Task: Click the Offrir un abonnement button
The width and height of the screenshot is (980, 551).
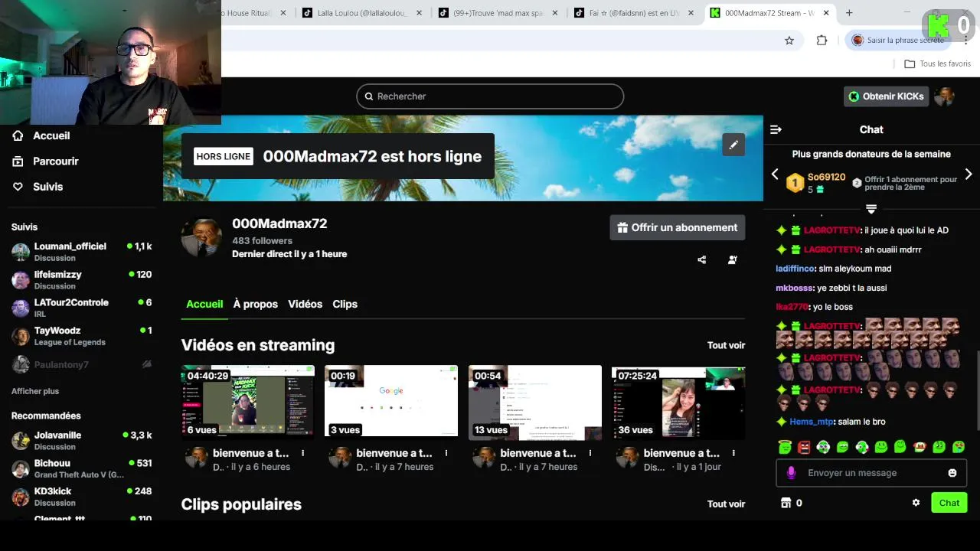Action: 678,227
